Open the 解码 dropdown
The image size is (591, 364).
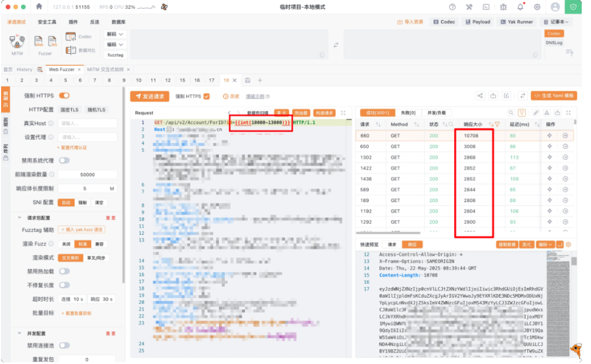click(115, 34)
